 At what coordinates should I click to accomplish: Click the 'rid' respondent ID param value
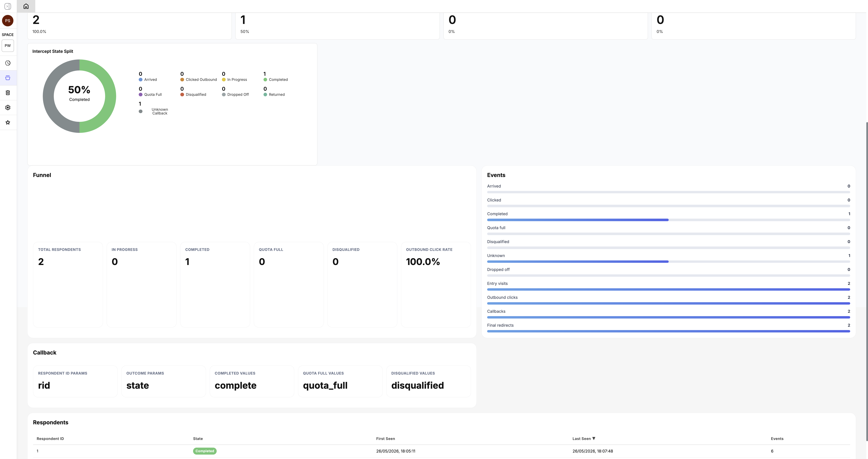[x=44, y=386]
